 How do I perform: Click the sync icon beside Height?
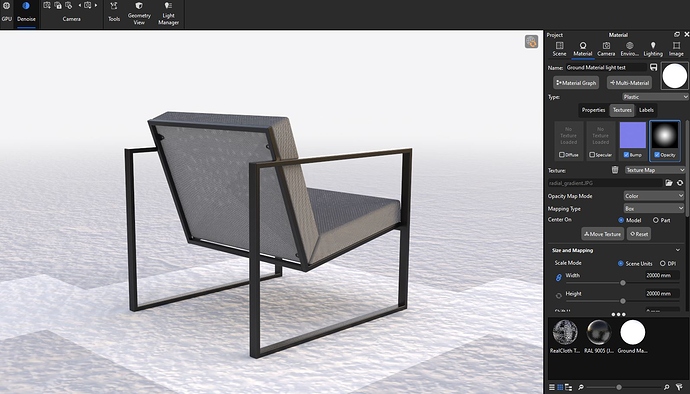tap(559, 295)
